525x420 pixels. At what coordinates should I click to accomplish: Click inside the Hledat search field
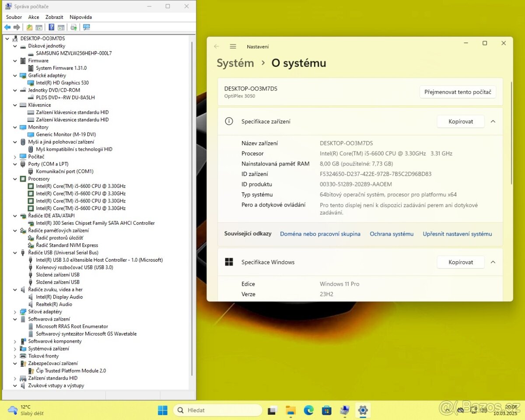(x=217, y=410)
